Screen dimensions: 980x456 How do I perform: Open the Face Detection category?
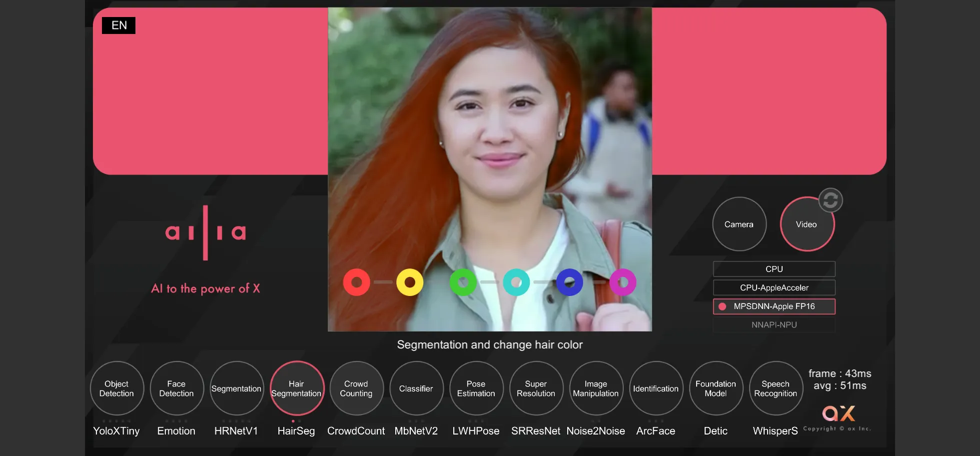pyautogui.click(x=176, y=388)
